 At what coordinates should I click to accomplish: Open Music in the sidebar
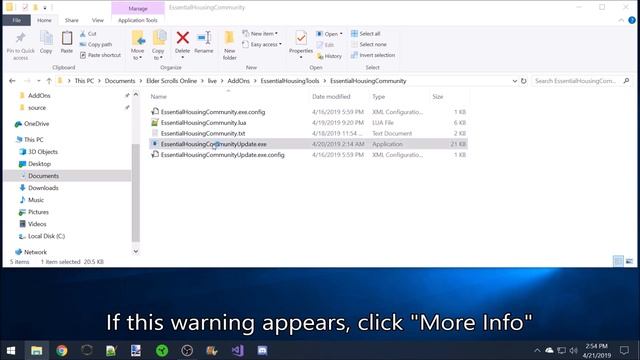[x=36, y=200]
